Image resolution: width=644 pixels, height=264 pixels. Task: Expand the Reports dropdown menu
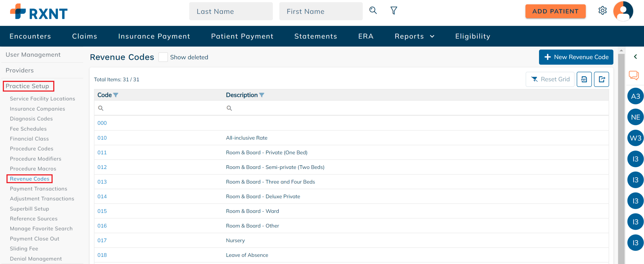(x=414, y=36)
